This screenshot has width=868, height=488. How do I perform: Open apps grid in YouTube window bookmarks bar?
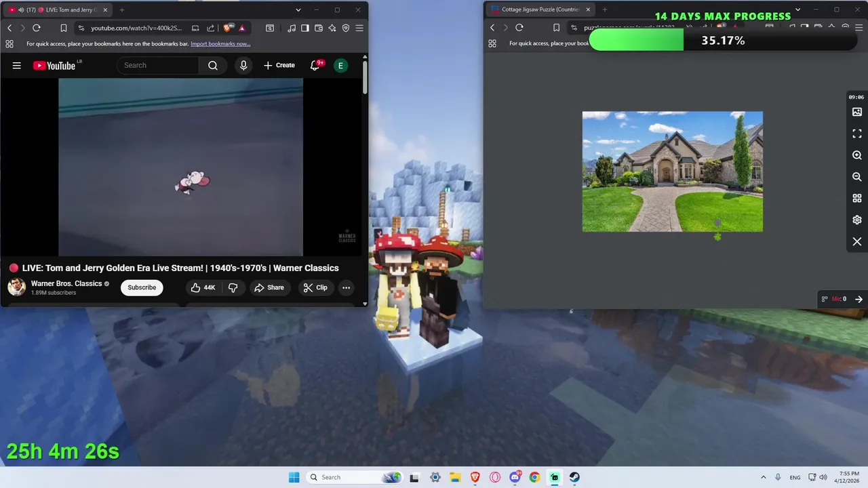click(x=9, y=43)
